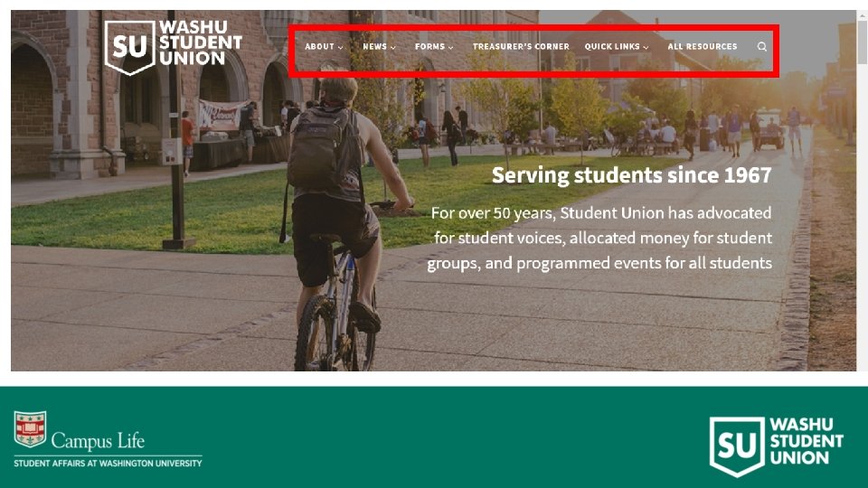
Task: Open the News menu item
Action: click(x=374, y=46)
